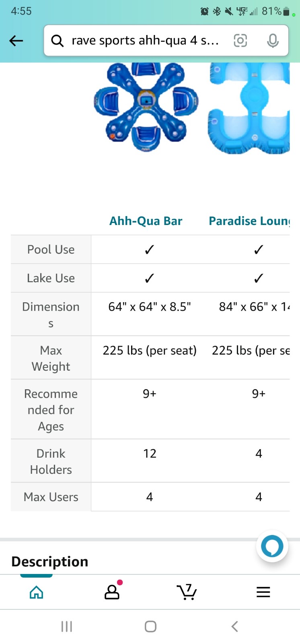Open camera lens visual search
Screen dimensions: 300x644
tap(240, 41)
